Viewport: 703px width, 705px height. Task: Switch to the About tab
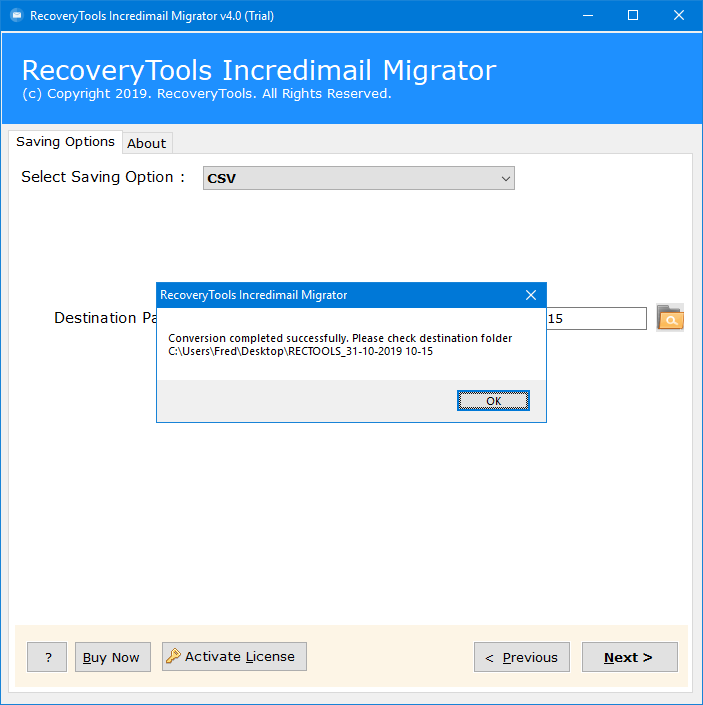[147, 143]
